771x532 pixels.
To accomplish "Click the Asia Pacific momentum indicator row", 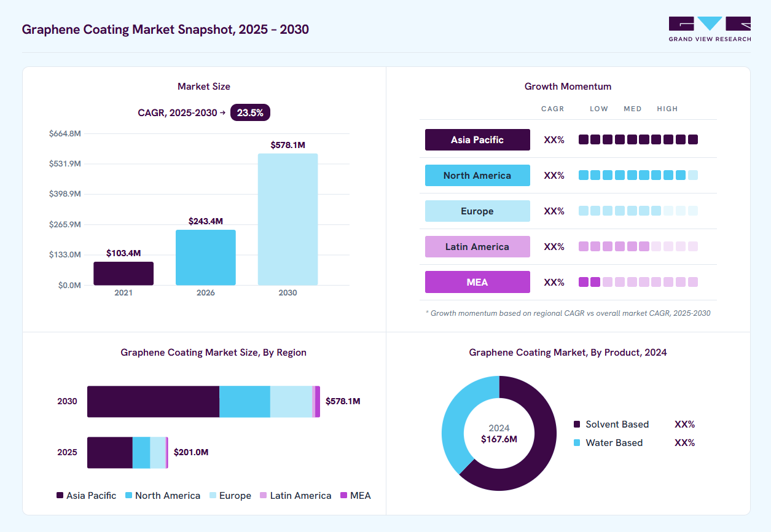I will [x=638, y=140].
